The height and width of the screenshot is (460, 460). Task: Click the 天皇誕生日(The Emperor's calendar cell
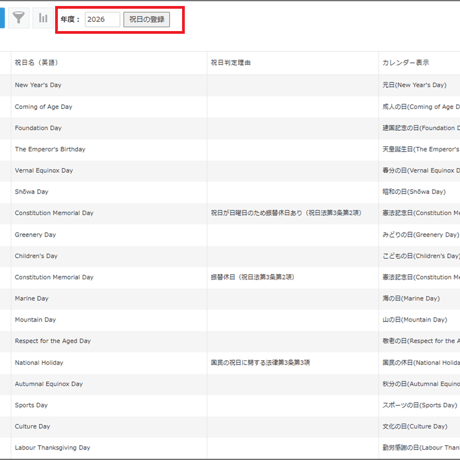tap(419, 149)
